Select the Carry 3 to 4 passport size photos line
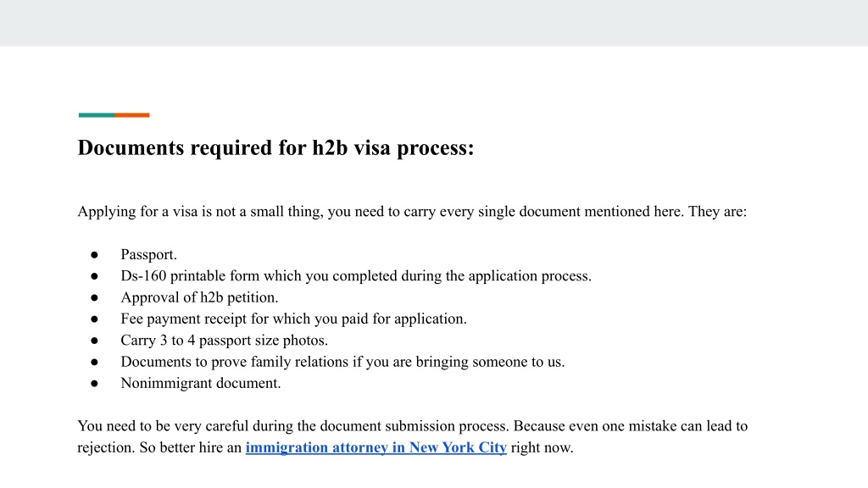Viewport: 868px width, 488px height. (x=224, y=341)
